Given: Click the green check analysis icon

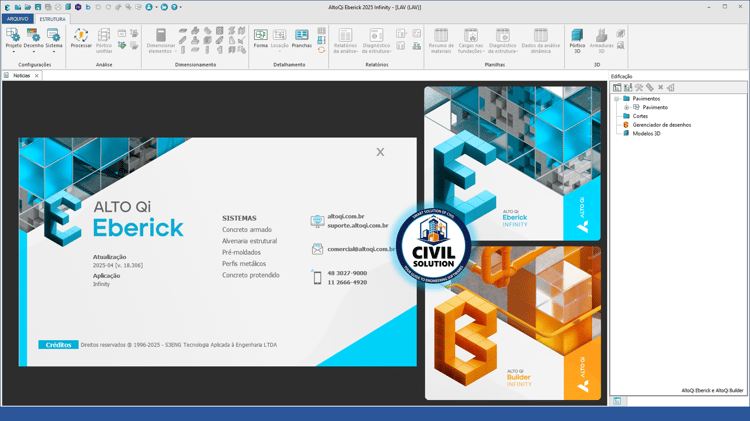Looking at the screenshot, I should point(122,45).
